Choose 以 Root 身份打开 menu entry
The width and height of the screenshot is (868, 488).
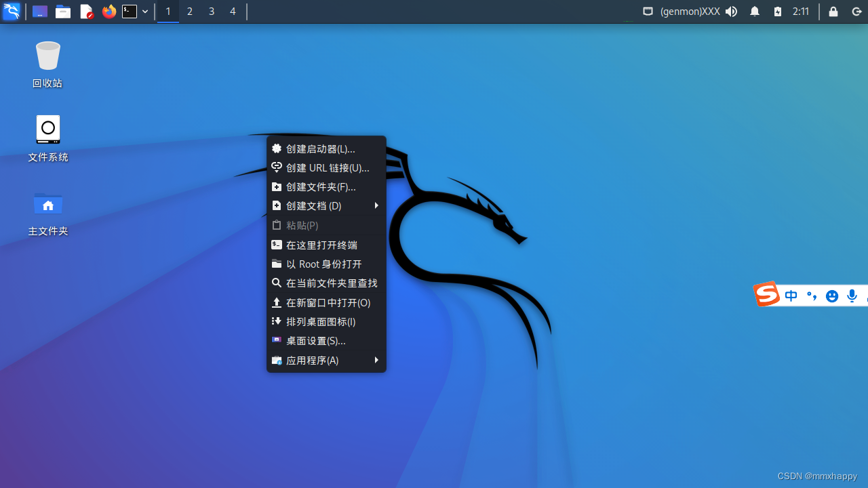[326, 264]
